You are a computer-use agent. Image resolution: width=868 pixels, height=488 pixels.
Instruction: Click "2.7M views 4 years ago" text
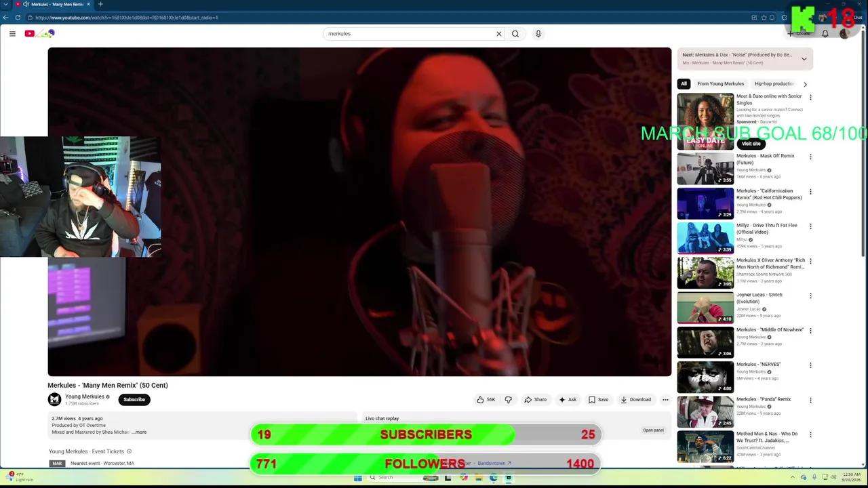[x=77, y=418]
